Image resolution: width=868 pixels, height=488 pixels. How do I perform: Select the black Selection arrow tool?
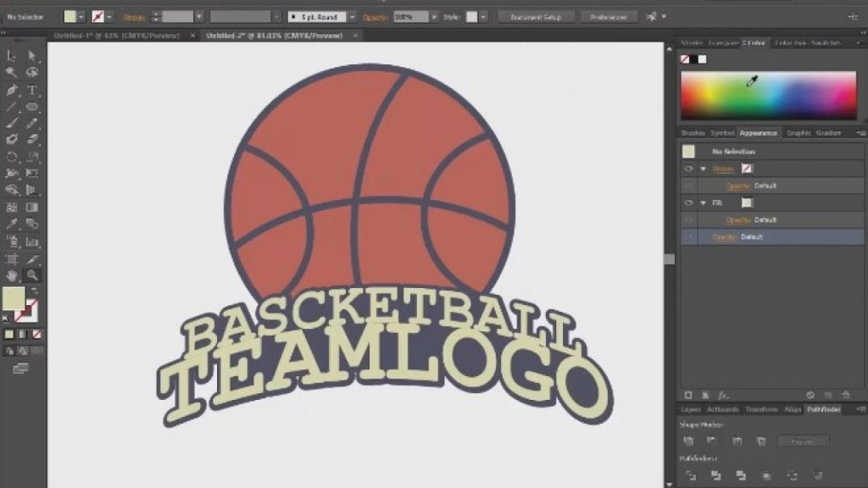(31, 55)
